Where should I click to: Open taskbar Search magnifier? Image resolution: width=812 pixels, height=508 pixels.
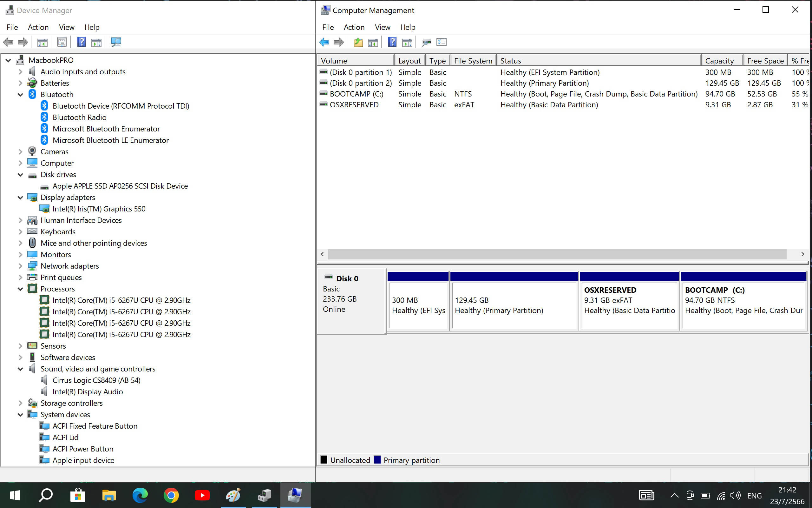point(46,495)
